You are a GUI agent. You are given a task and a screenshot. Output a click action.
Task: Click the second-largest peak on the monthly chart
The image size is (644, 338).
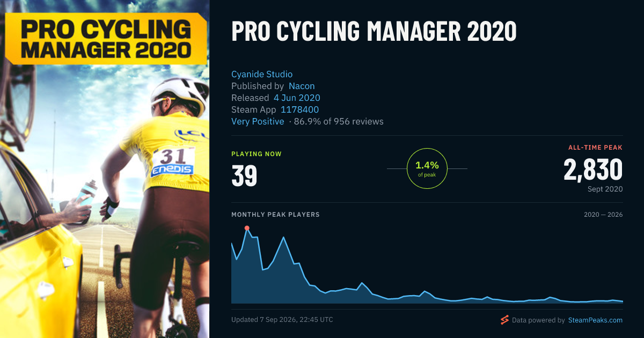point(283,237)
